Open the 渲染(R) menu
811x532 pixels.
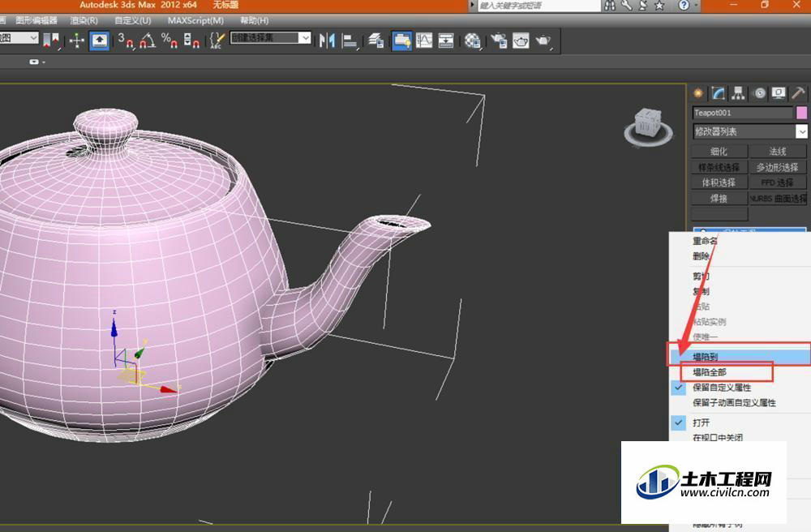pyautogui.click(x=84, y=21)
